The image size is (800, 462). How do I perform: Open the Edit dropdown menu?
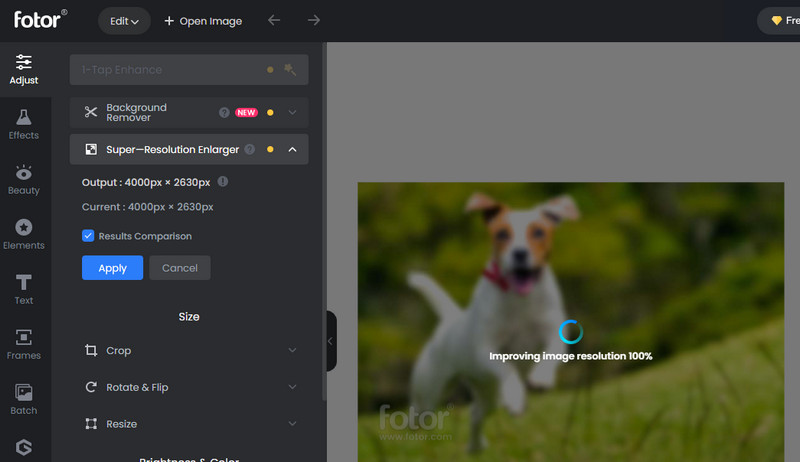click(x=124, y=21)
